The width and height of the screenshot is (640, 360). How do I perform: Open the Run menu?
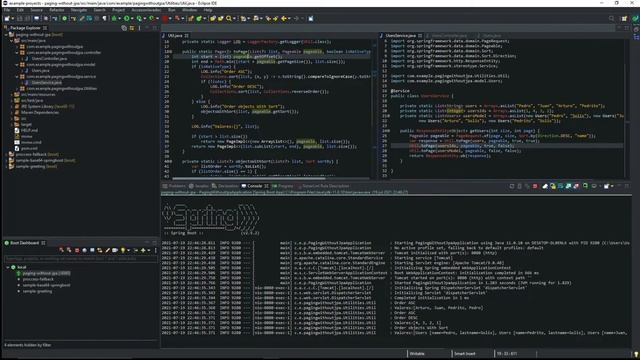(x=171, y=10)
